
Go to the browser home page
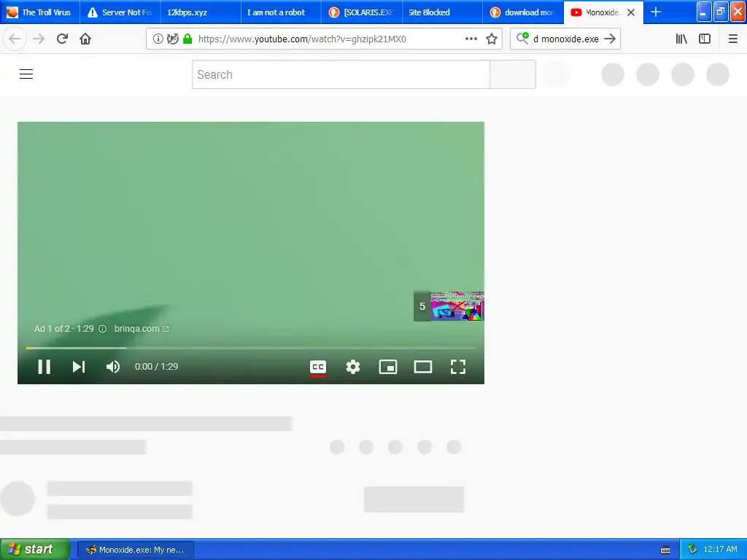(x=85, y=39)
